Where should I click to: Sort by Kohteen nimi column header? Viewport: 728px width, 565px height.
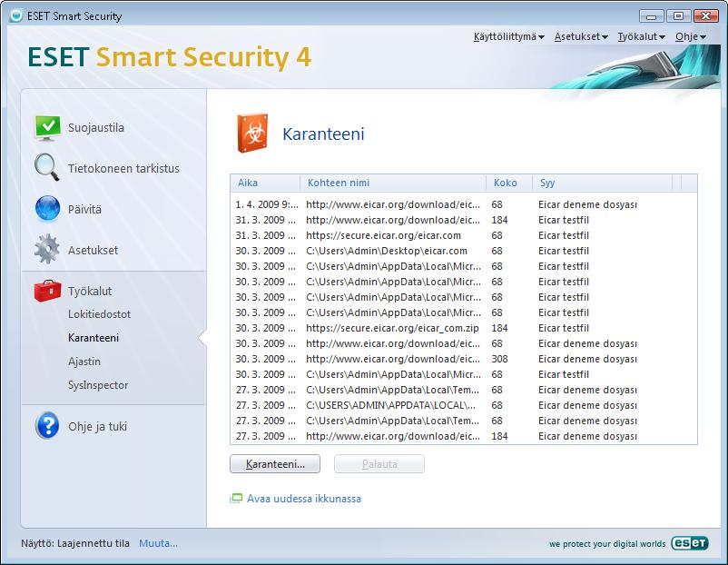pyautogui.click(x=393, y=183)
